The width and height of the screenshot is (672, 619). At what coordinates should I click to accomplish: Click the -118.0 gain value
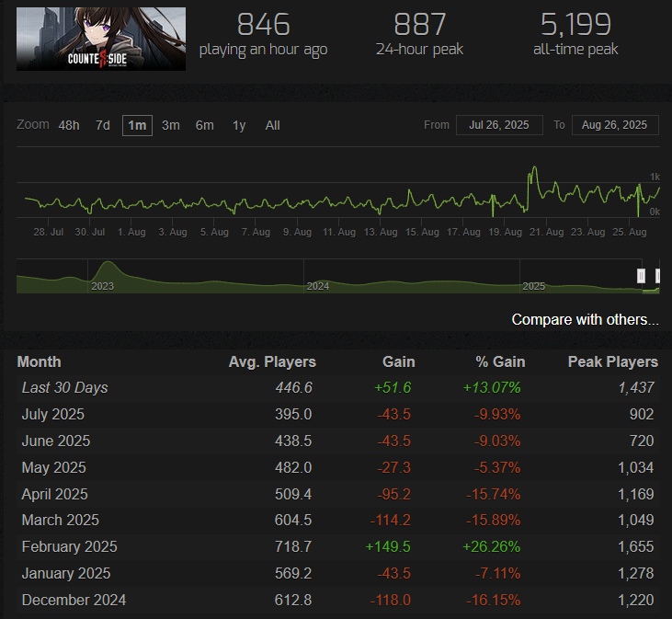(391, 600)
